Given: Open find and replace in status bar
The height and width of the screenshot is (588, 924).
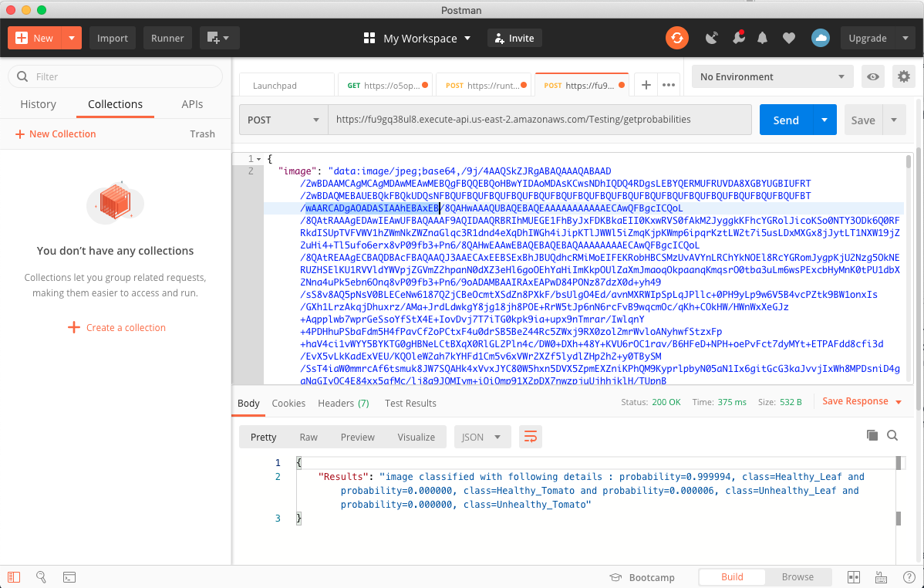Looking at the screenshot, I should click(x=41, y=576).
